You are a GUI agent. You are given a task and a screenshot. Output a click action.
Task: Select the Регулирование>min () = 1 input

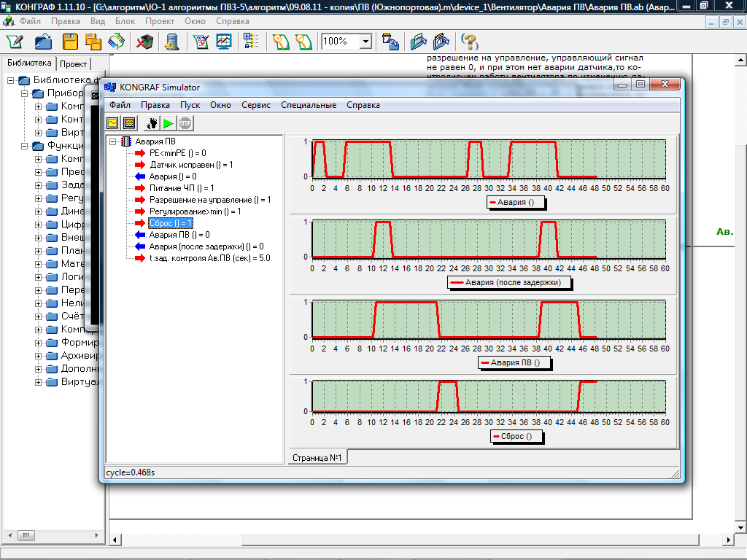point(195,211)
